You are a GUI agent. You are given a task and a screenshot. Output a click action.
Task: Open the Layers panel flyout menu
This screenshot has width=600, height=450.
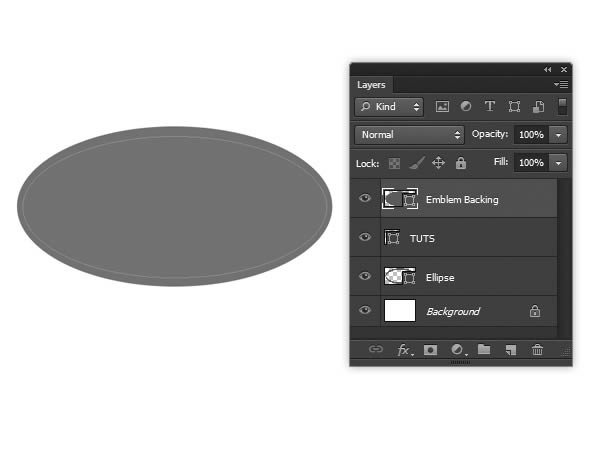point(561,84)
